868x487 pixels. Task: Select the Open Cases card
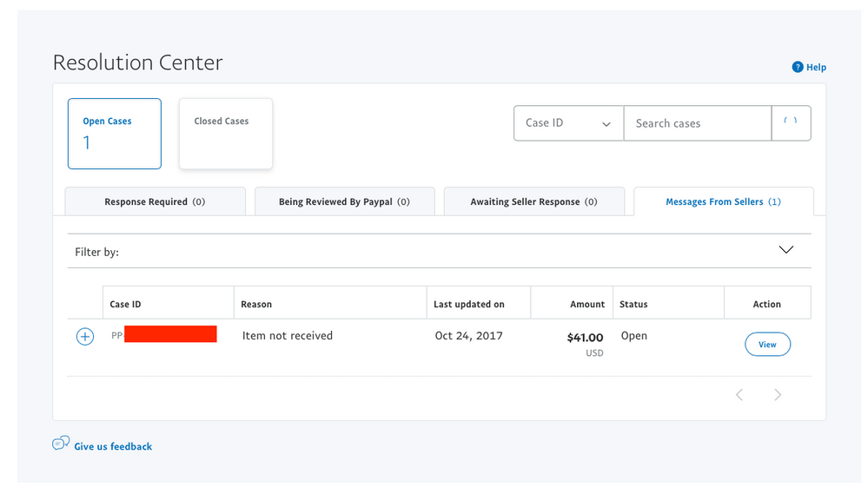coord(115,134)
